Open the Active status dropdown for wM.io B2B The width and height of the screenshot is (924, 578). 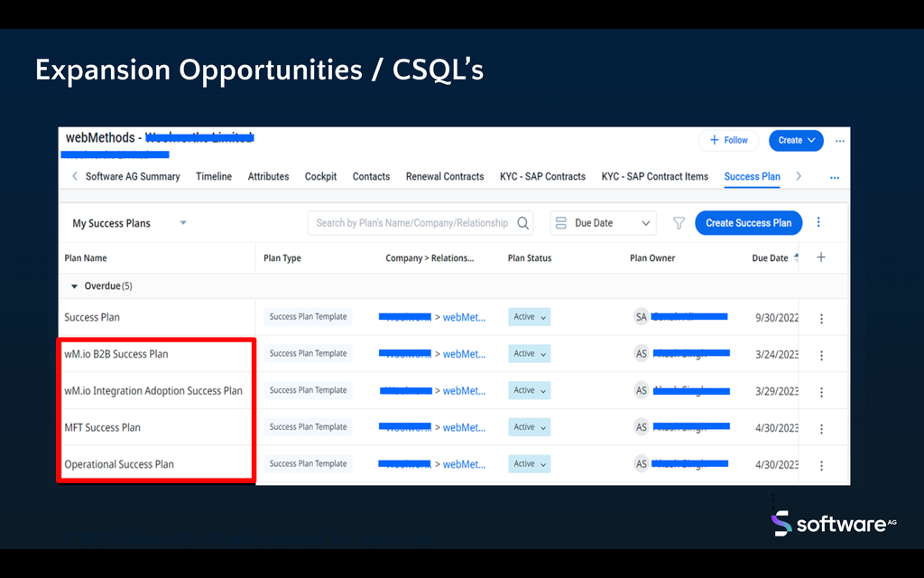[x=529, y=353]
